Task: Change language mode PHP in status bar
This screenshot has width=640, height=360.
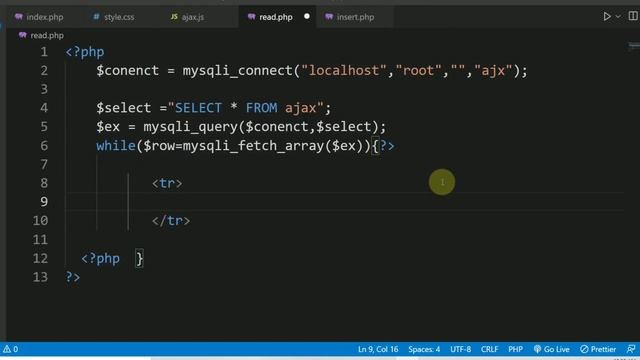Action: click(x=516, y=349)
